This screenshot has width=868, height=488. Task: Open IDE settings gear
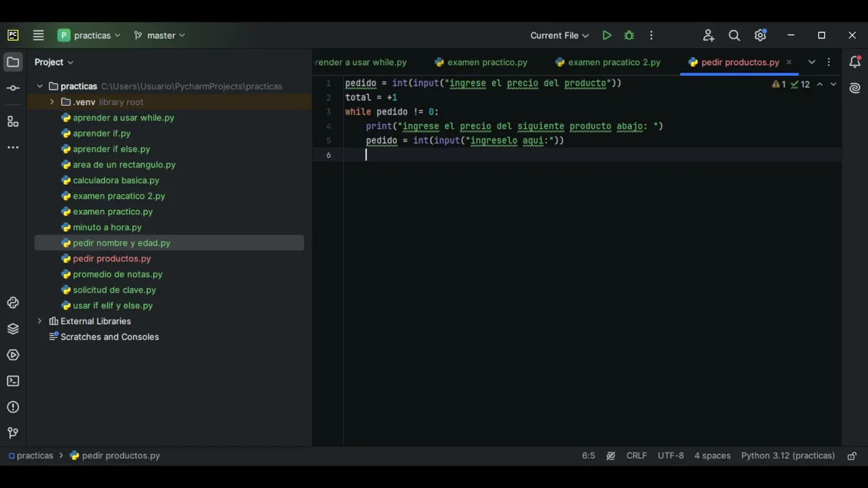pos(760,35)
